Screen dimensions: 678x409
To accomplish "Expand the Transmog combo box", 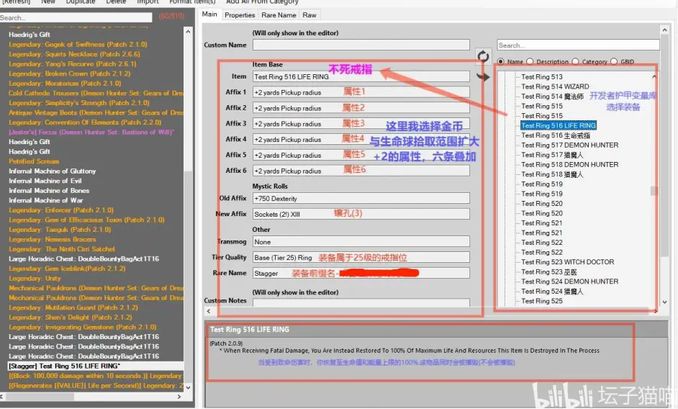I will [358, 242].
